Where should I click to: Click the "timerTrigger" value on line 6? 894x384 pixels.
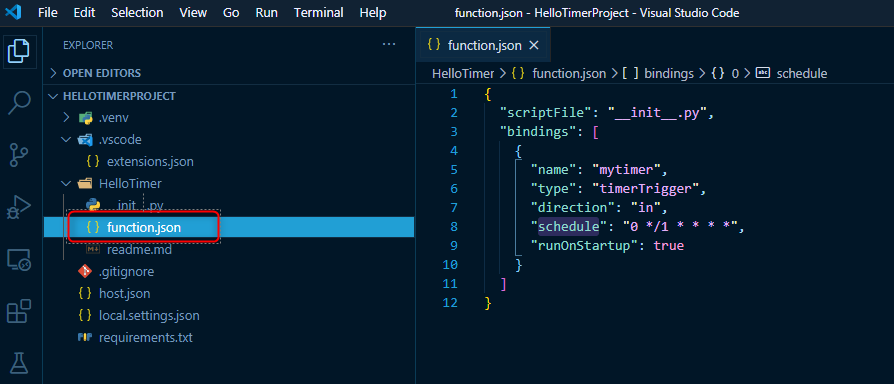645,189
